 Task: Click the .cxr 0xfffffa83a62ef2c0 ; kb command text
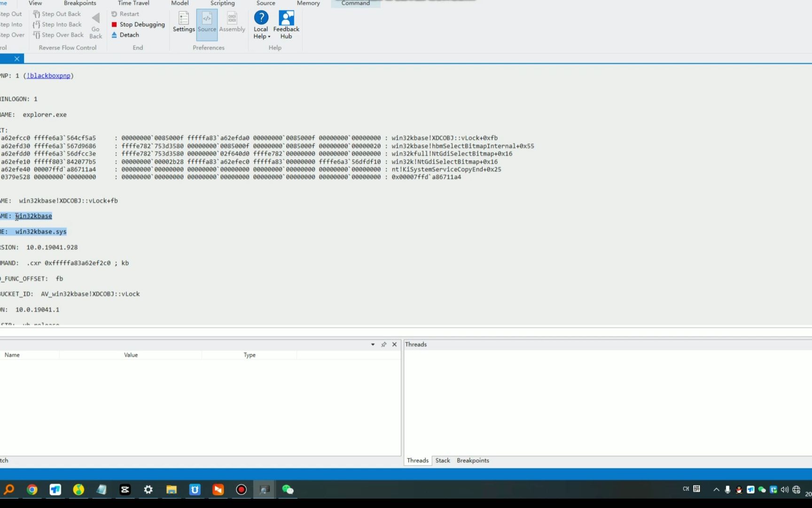pyautogui.click(x=78, y=263)
